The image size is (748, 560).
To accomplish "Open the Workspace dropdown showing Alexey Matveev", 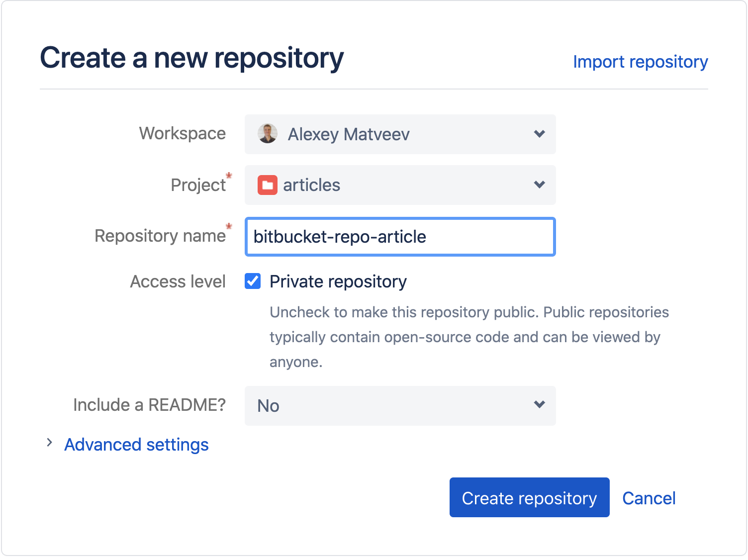I will (400, 134).
